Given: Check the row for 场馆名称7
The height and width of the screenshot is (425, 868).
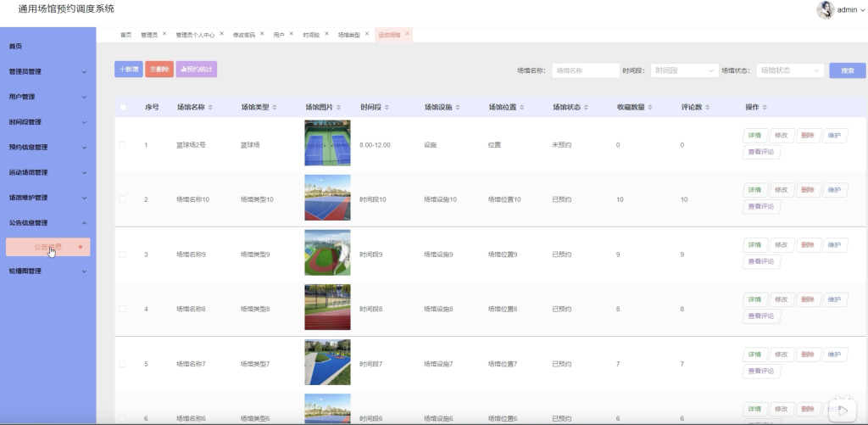Looking at the screenshot, I should pos(122,364).
